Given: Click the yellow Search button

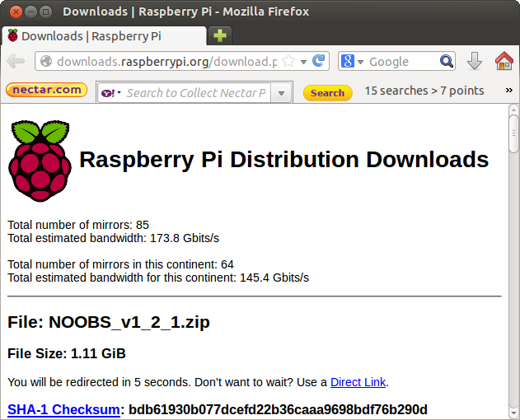Looking at the screenshot, I should coord(328,93).
